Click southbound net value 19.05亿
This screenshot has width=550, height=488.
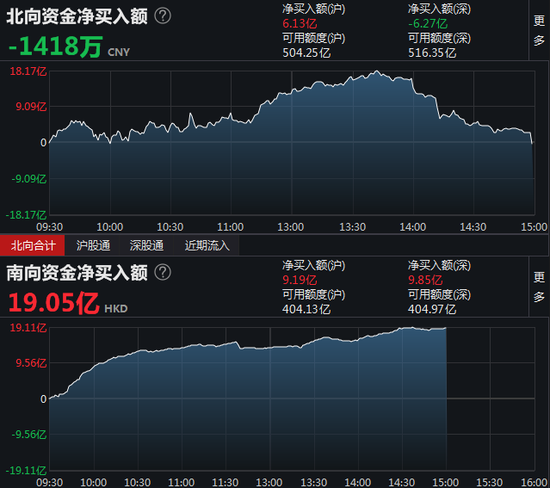click(53, 303)
